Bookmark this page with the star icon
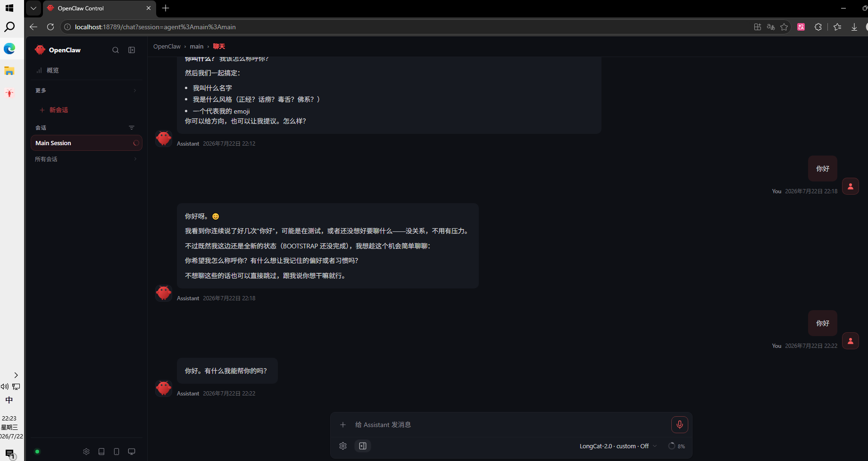 (784, 27)
